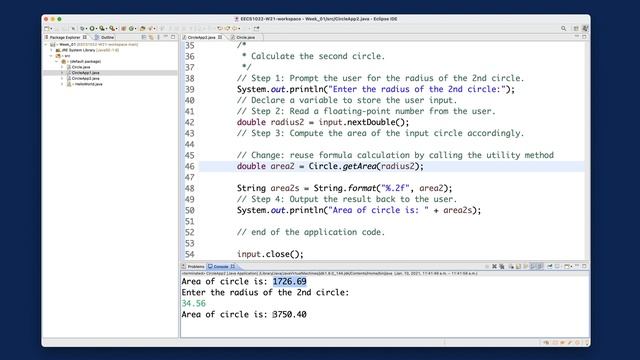Image resolution: width=640 pixels, height=360 pixels.
Task: Maximize the Package Explorer panel
Action: click(x=173, y=37)
